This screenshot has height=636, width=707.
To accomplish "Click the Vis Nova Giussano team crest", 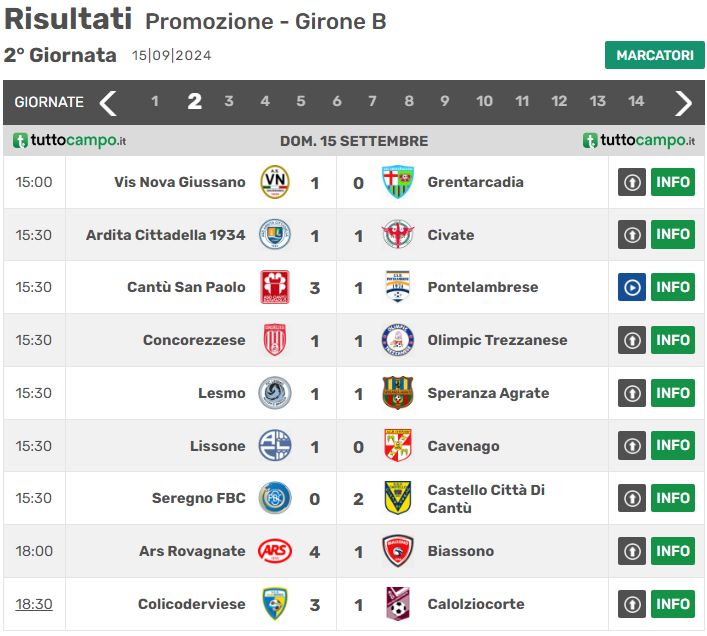I will pos(275,182).
